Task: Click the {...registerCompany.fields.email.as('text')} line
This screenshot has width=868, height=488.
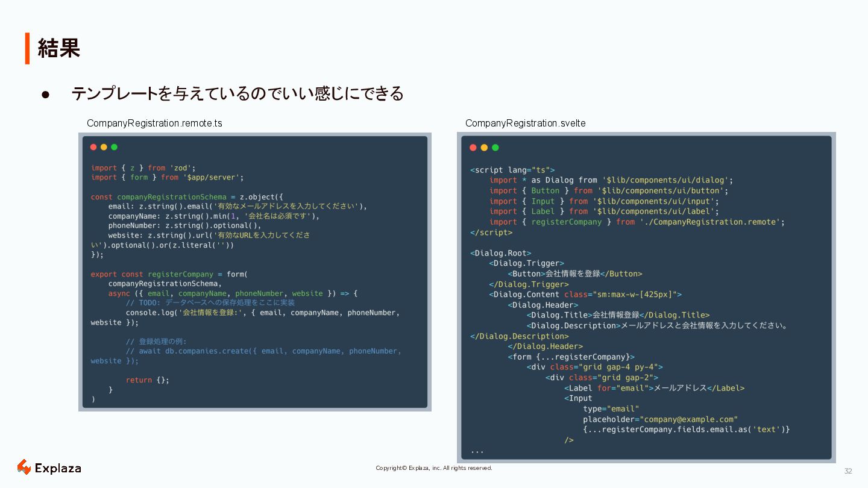Action: coord(687,430)
